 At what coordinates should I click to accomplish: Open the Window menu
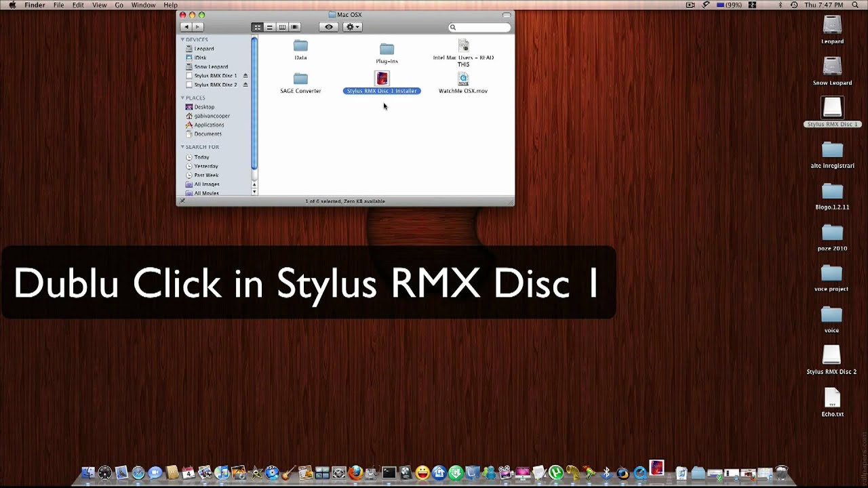coord(143,5)
